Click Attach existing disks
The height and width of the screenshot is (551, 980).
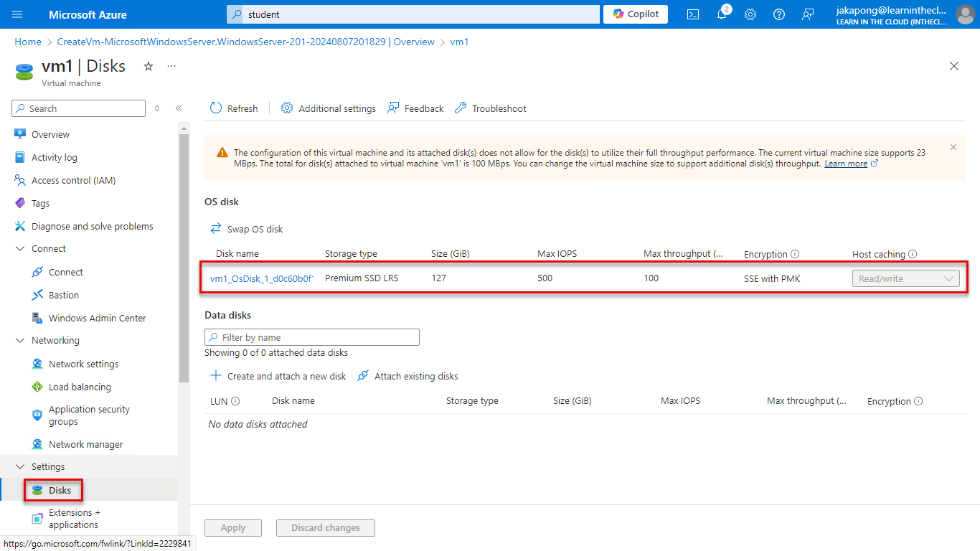click(x=407, y=376)
